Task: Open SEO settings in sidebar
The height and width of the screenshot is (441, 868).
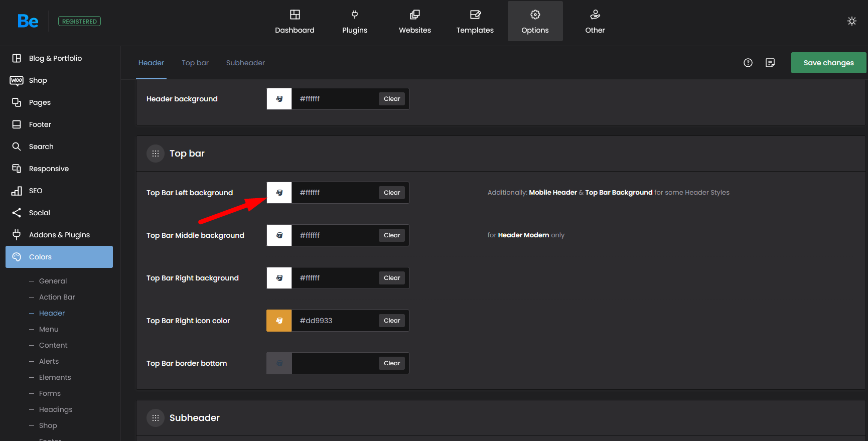Action: [59, 191]
